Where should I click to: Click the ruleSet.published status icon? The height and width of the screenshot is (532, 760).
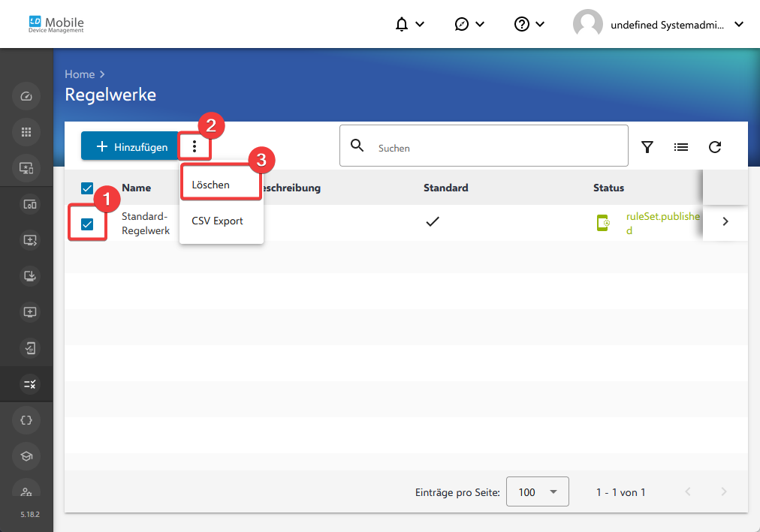click(603, 223)
